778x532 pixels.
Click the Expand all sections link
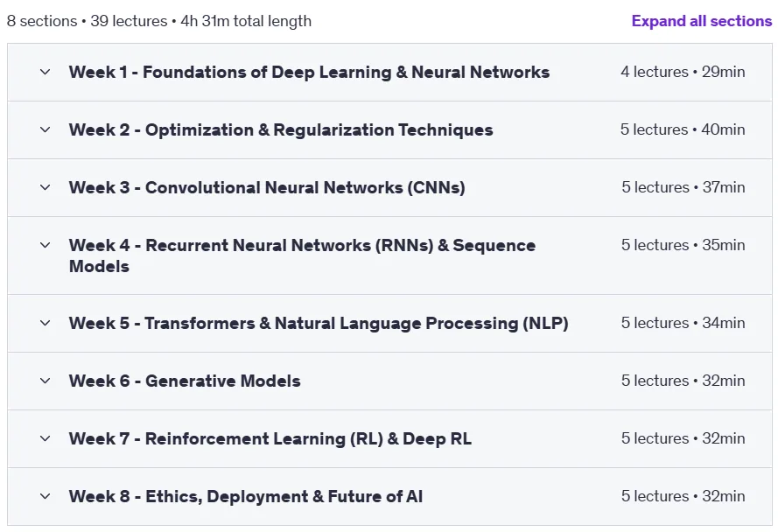click(702, 21)
